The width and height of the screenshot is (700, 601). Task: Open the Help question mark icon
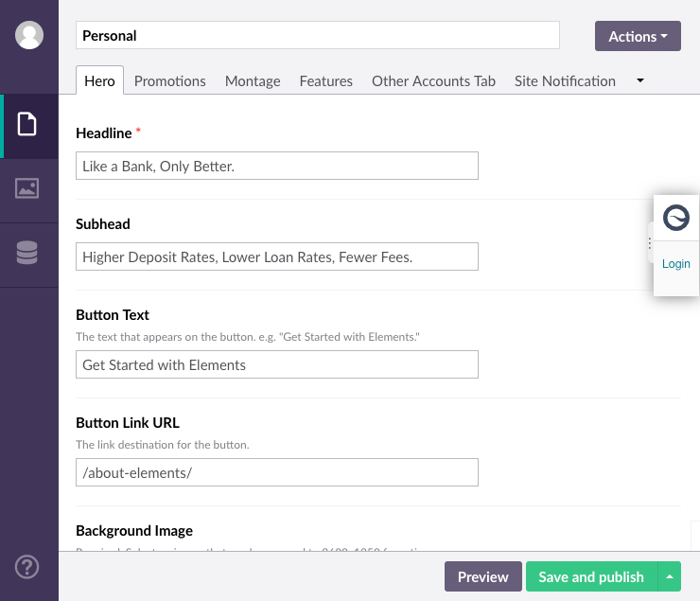[x=27, y=567]
